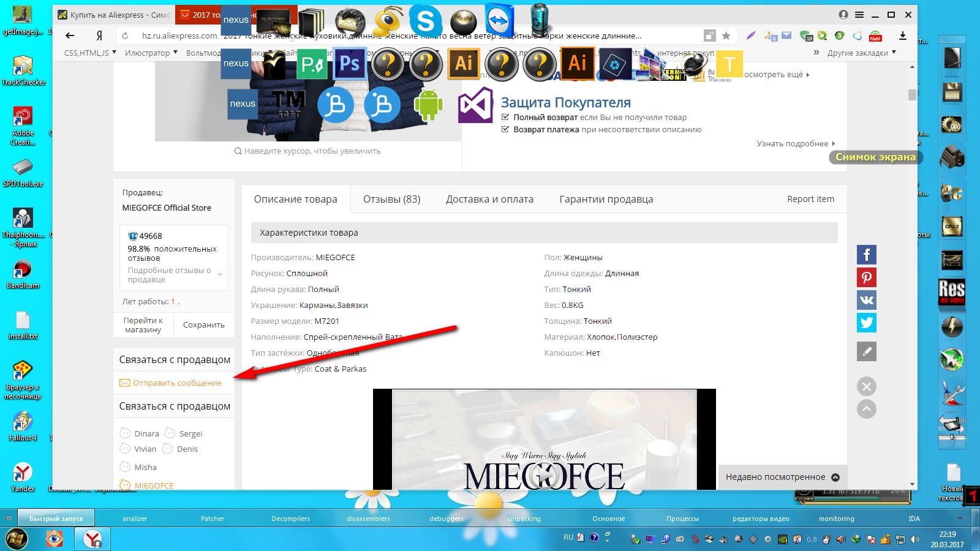The width and height of the screenshot is (980, 551).
Task: Open the browser hamburger menu
Action: pos(859,15)
